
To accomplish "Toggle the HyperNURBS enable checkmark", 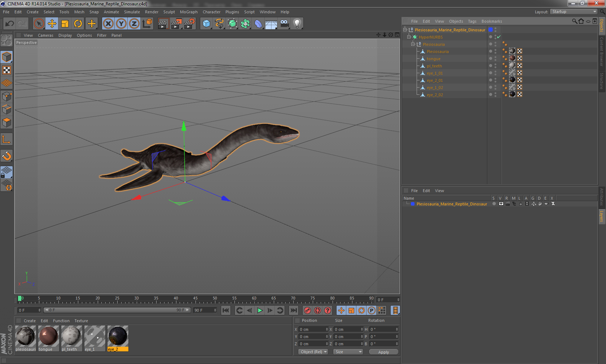I will click(499, 37).
